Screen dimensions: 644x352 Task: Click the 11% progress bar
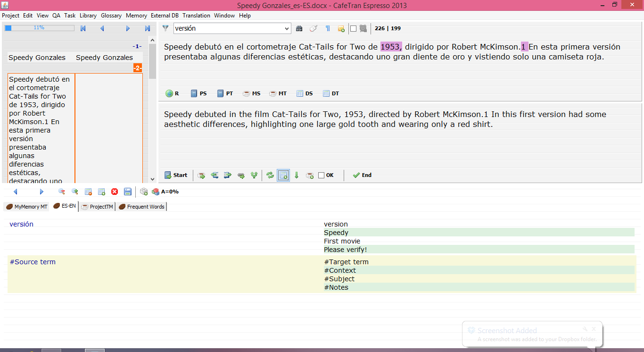coord(39,28)
